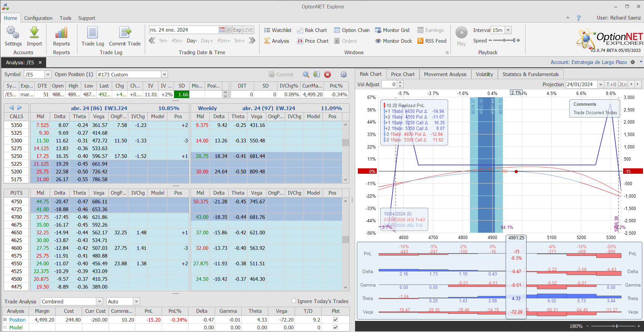Open the Analysis sigma window
Image resolution: width=644 pixels, height=332 pixels.
277,41
